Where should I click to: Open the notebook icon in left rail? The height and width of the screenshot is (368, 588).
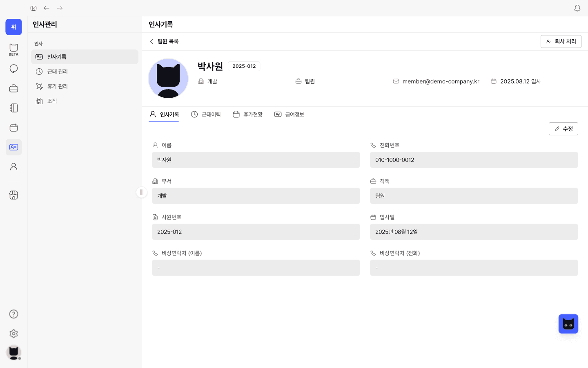pyautogui.click(x=13, y=108)
